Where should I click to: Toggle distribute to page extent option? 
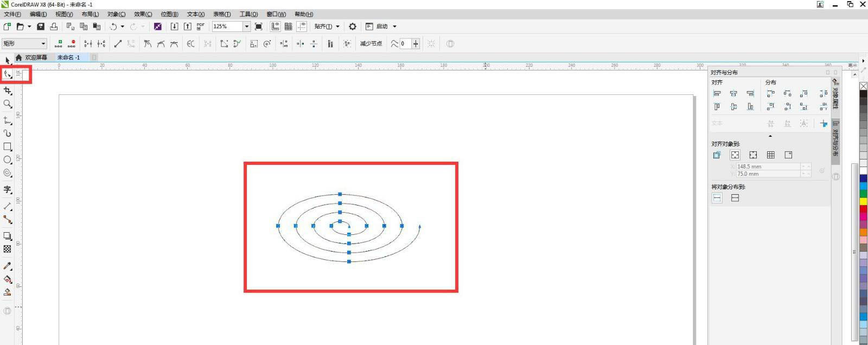click(x=735, y=198)
